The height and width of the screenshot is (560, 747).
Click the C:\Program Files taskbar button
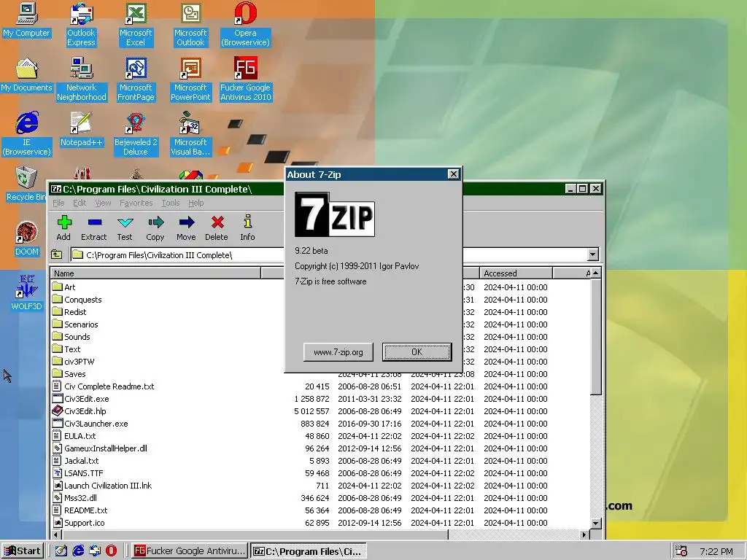click(x=309, y=551)
